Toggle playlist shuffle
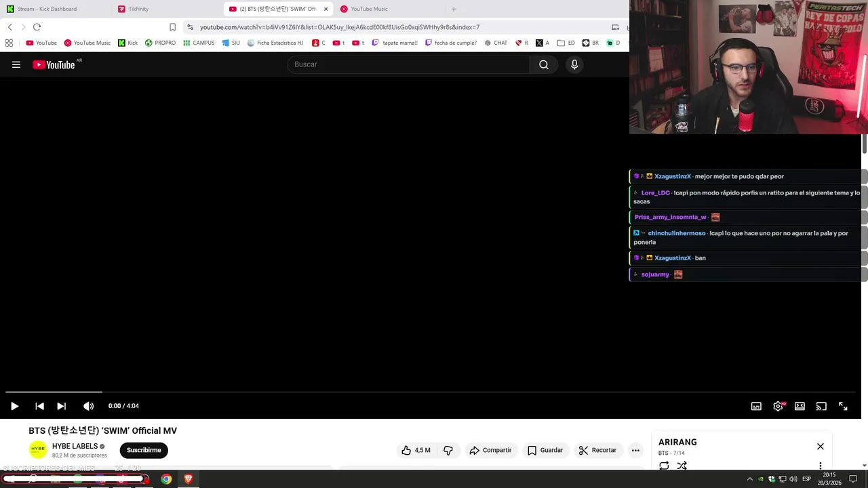The height and width of the screenshot is (488, 868). pyautogui.click(x=682, y=466)
